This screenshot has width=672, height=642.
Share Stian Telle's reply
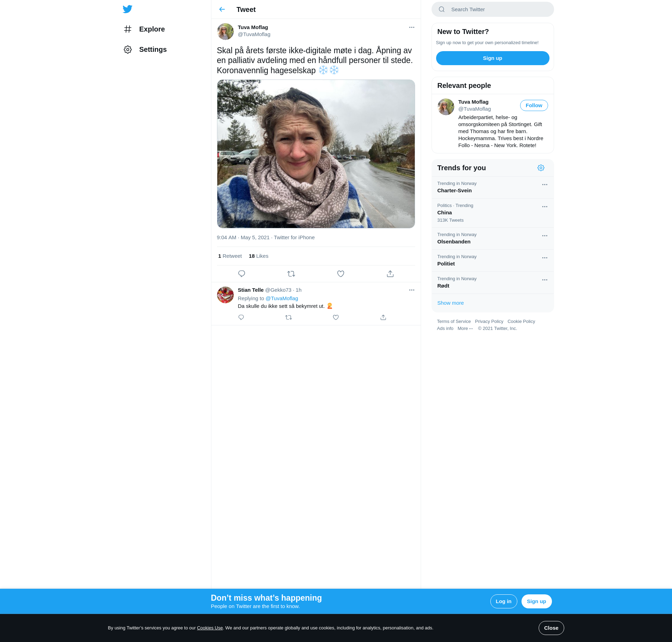tap(383, 317)
